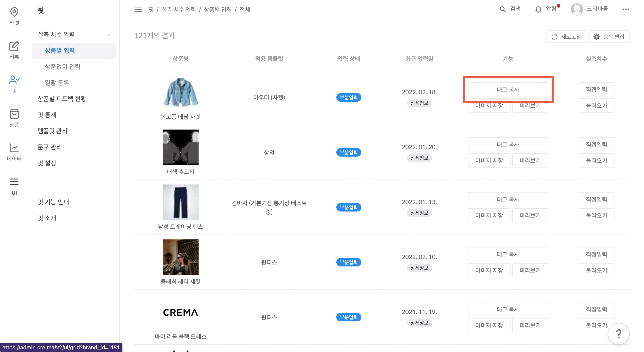Open 리뷰 section via pencil icon
Viewport: 644px width, 352px height.
point(14,47)
